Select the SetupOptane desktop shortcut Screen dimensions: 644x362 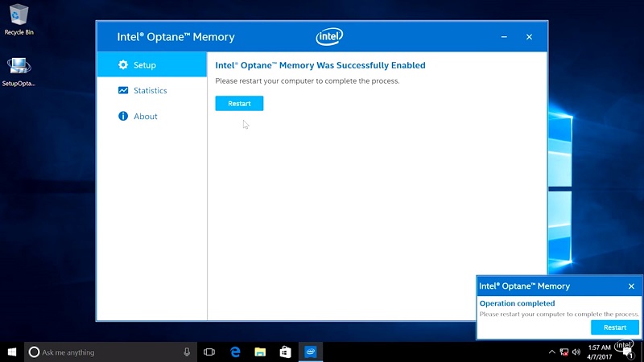[19, 72]
